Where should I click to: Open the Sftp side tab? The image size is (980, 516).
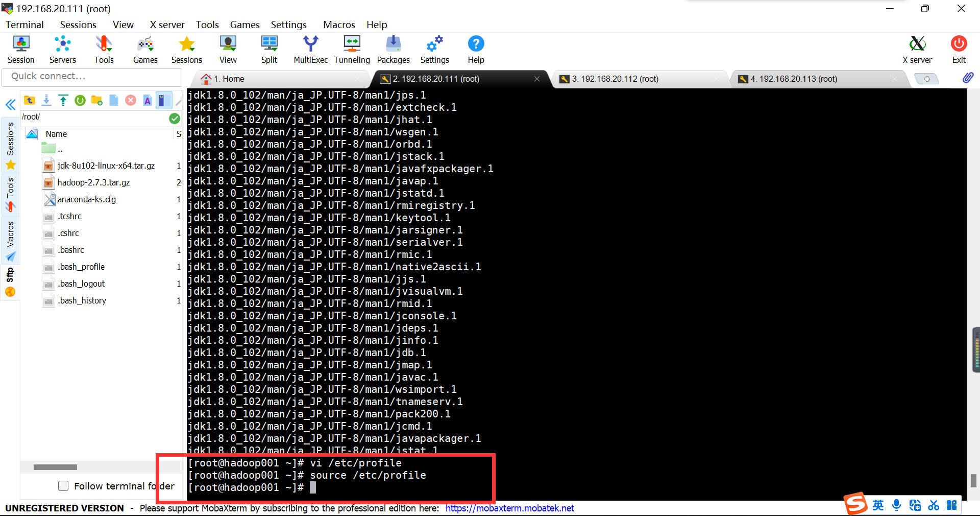click(x=10, y=282)
